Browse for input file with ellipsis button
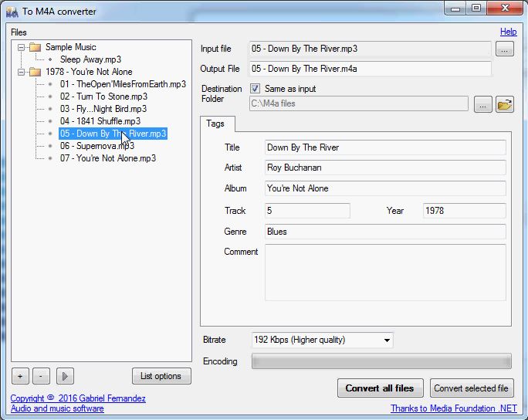Viewport: 528px width, 420px height. point(504,49)
